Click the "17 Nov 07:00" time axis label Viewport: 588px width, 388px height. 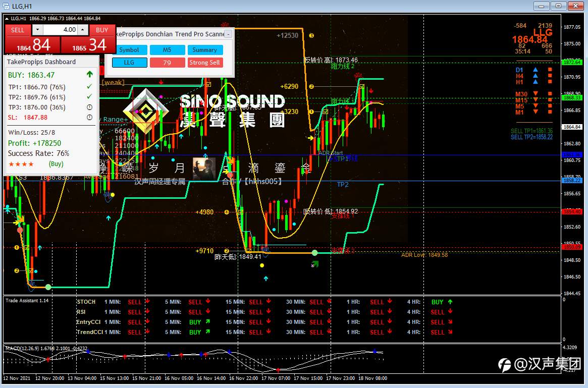pos(276,378)
